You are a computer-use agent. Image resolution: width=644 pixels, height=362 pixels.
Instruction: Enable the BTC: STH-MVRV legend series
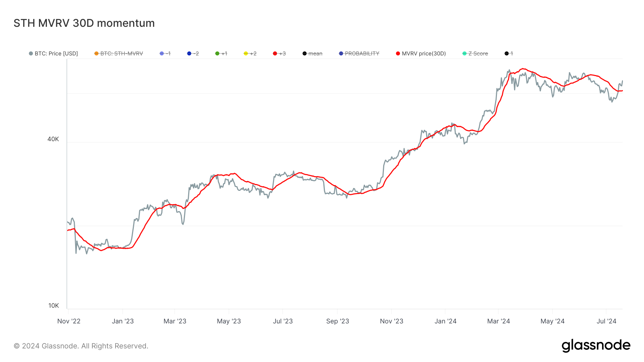[x=118, y=54]
